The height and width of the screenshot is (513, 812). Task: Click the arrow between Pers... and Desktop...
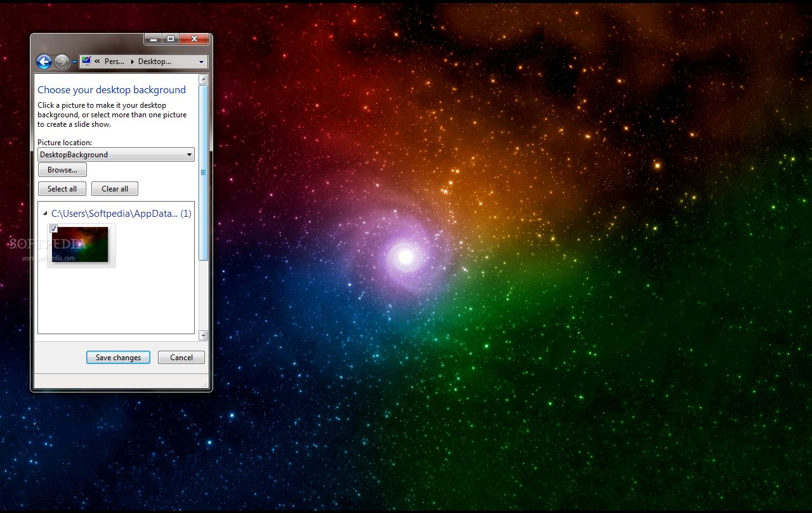(132, 62)
